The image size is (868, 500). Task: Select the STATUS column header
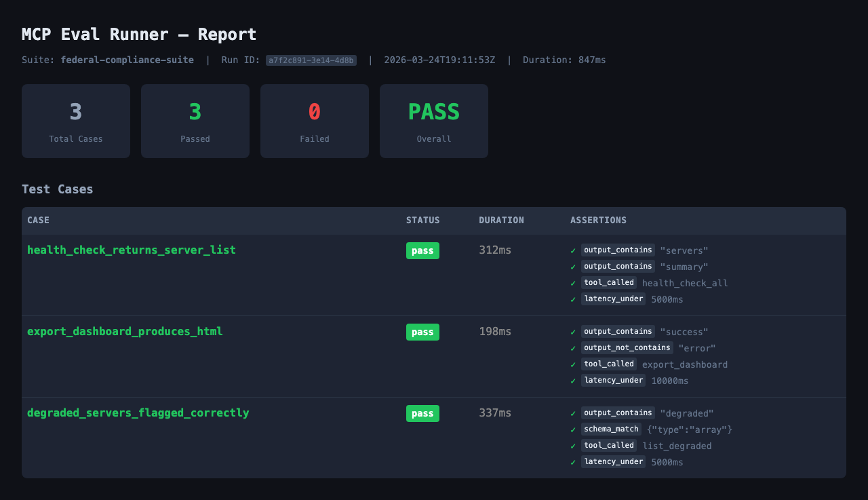point(422,220)
